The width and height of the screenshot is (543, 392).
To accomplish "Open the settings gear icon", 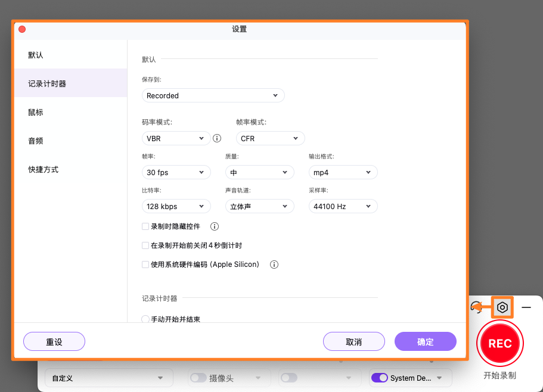I will point(502,307).
